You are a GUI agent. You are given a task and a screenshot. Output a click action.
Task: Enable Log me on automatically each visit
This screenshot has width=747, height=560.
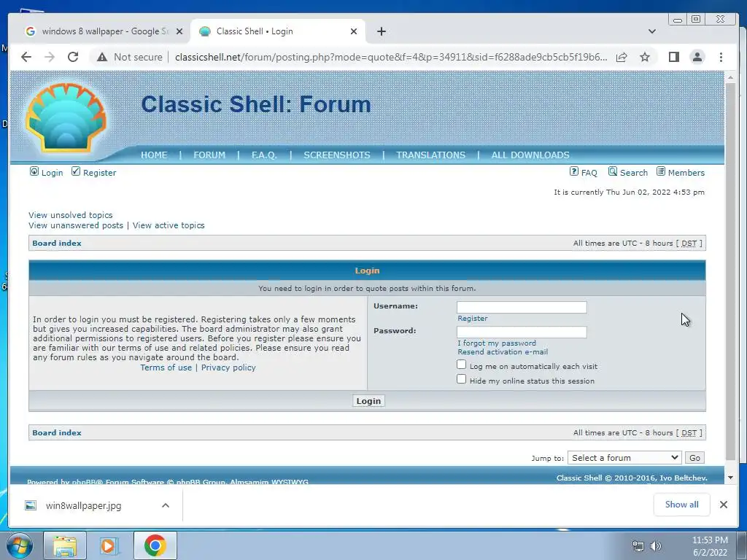click(x=461, y=365)
